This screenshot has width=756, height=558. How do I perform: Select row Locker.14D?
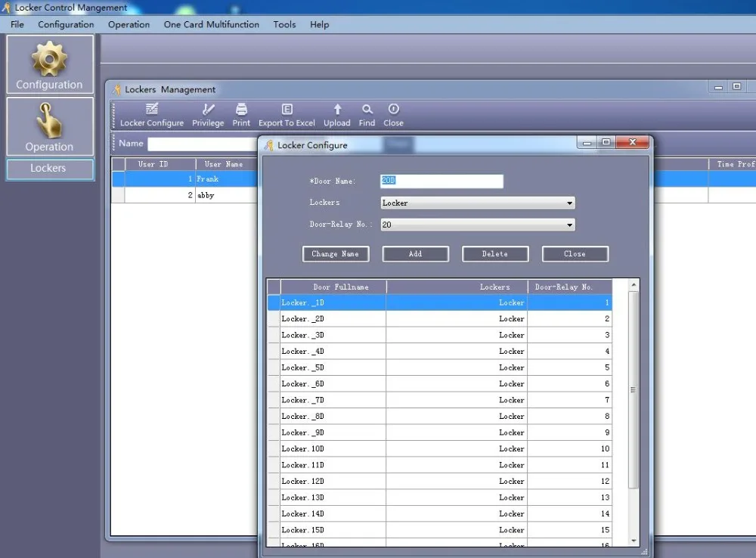pyautogui.click(x=440, y=513)
